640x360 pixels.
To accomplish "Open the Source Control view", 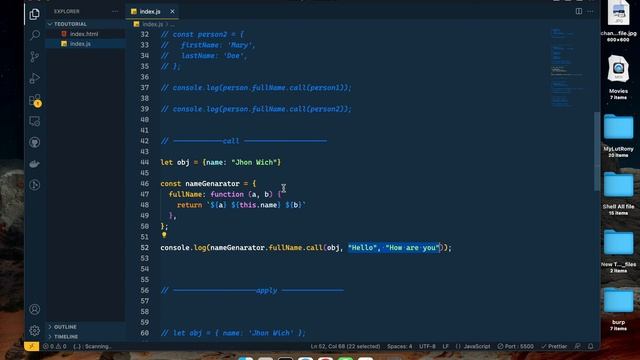I will click(35, 57).
